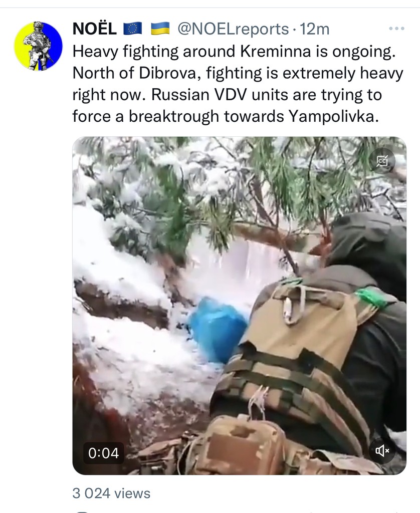420x513 pixels.
Task: Click the line mentioning Russian VDV units
Action: (x=227, y=95)
